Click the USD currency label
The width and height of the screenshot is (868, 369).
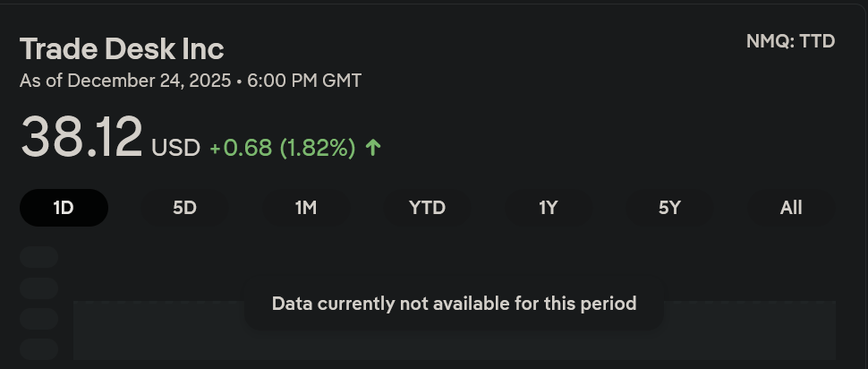[x=175, y=148]
